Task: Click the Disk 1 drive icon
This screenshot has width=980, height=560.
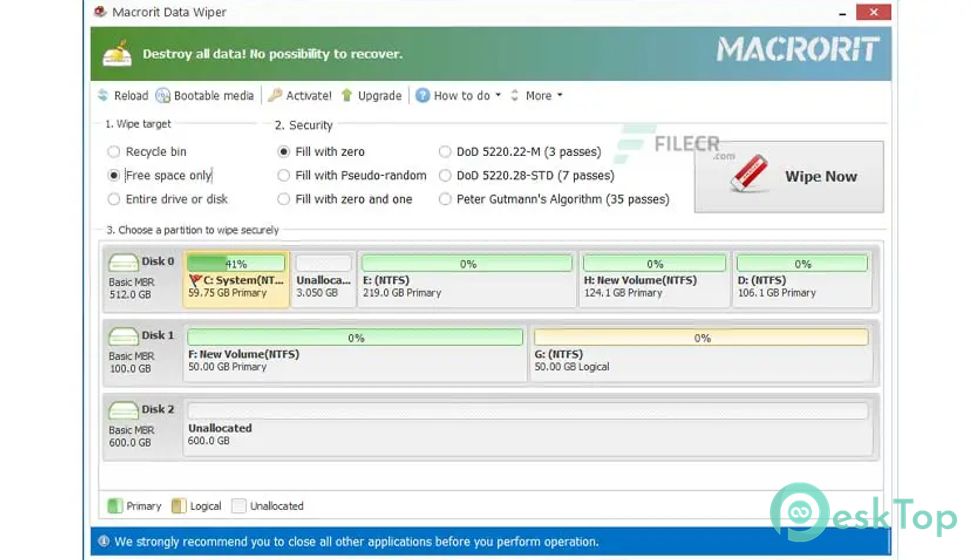Action: coord(123,336)
